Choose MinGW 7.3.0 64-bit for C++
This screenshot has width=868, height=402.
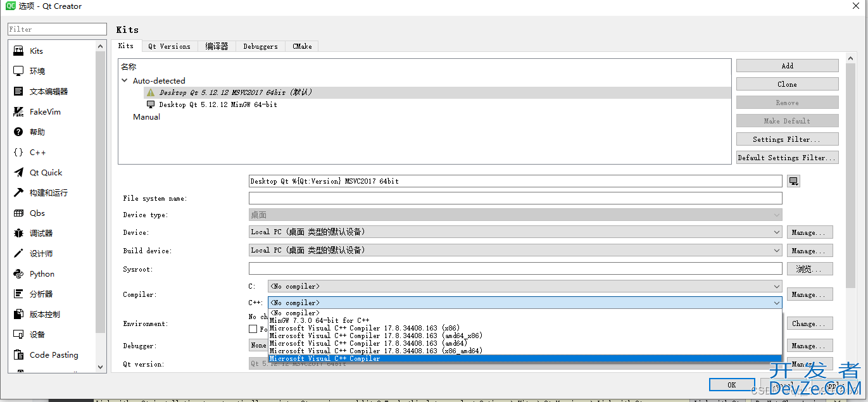pos(320,320)
